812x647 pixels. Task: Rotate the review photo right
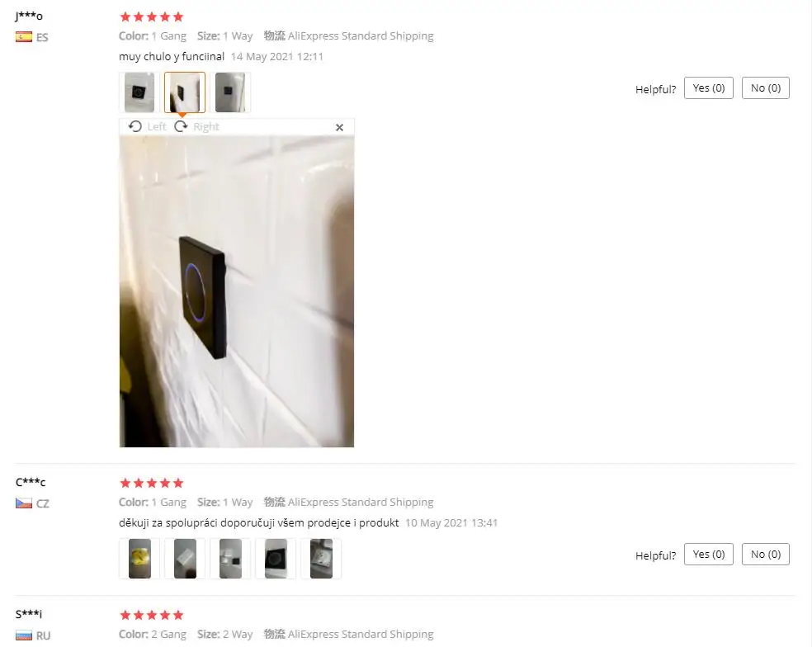[196, 127]
